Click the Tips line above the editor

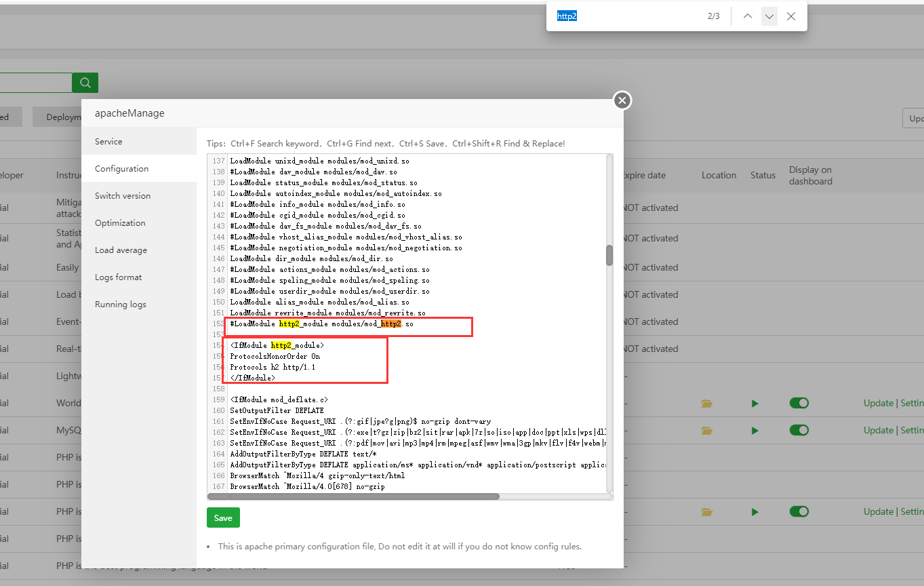[386, 144]
